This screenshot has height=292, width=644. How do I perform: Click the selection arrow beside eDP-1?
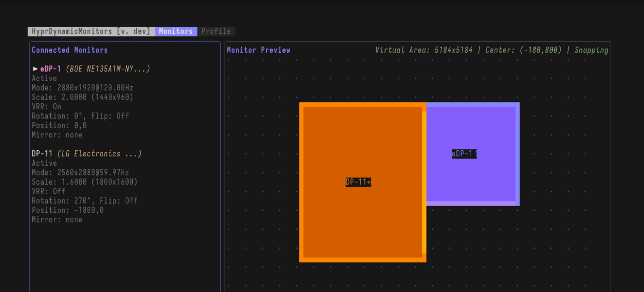coord(35,69)
